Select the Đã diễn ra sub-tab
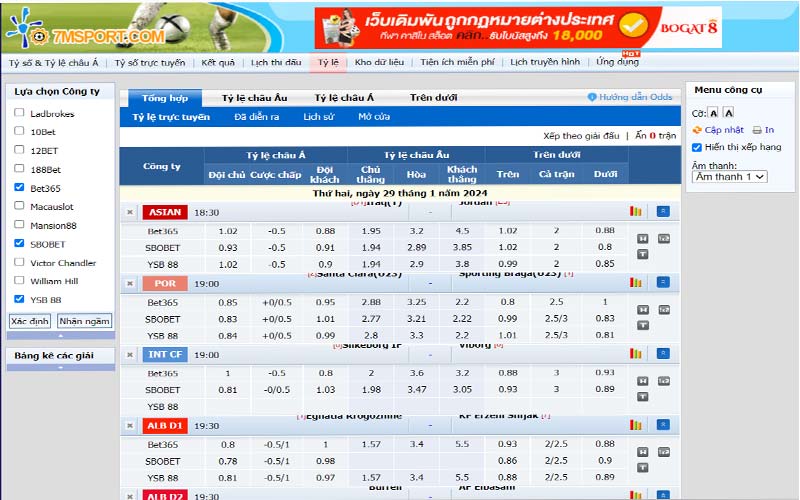The width and height of the screenshot is (800, 500). click(x=257, y=117)
